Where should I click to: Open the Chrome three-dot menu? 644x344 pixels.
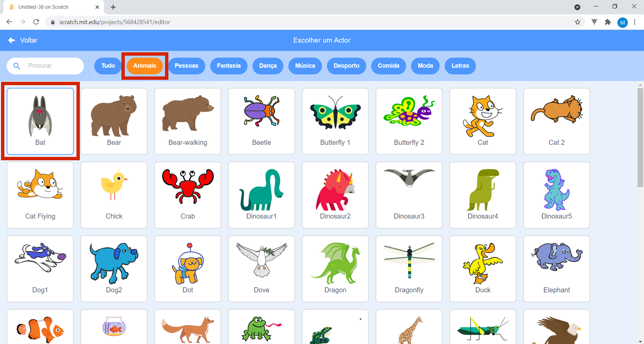click(635, 22)
